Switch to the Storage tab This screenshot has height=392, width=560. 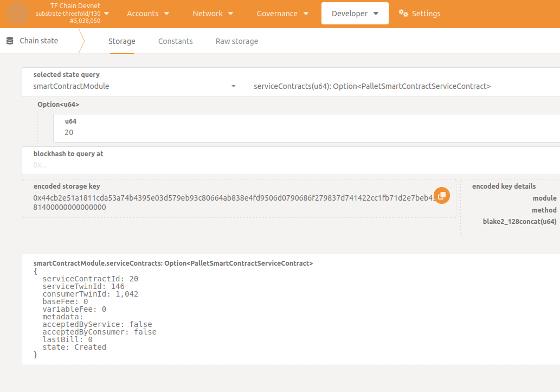point(121,41)
